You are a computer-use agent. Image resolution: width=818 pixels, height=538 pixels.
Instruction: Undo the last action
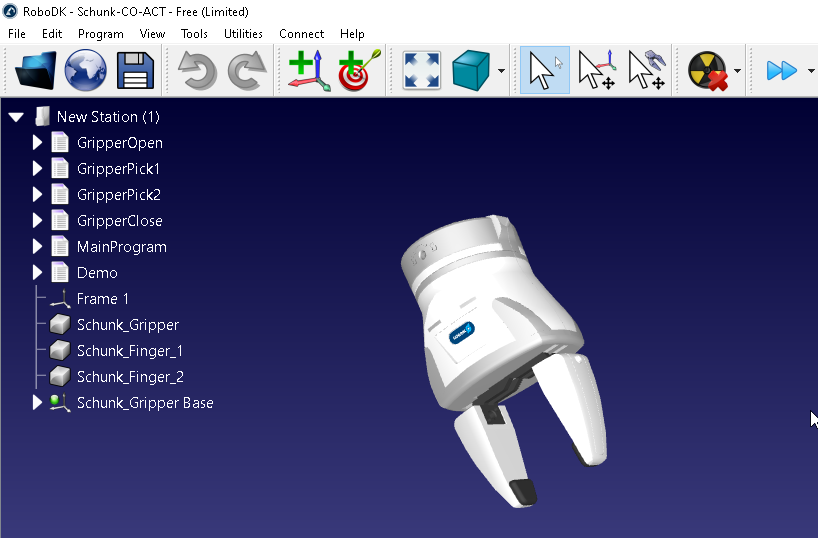pyautogui.click(x=197, y=70)
